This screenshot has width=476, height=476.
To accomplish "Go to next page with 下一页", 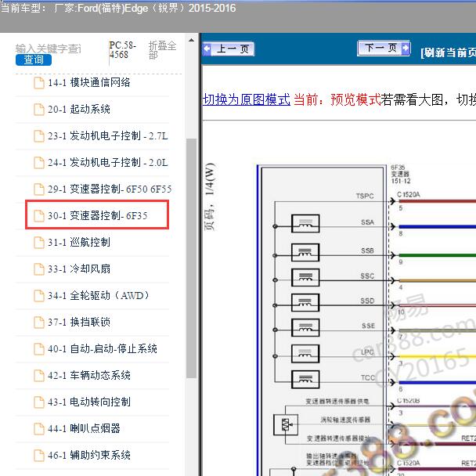I will click(x=384, y=48).
